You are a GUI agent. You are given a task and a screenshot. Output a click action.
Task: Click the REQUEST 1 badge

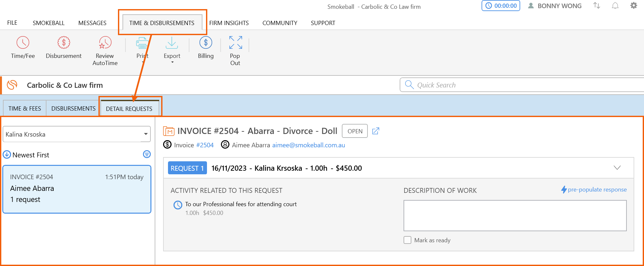187,168
